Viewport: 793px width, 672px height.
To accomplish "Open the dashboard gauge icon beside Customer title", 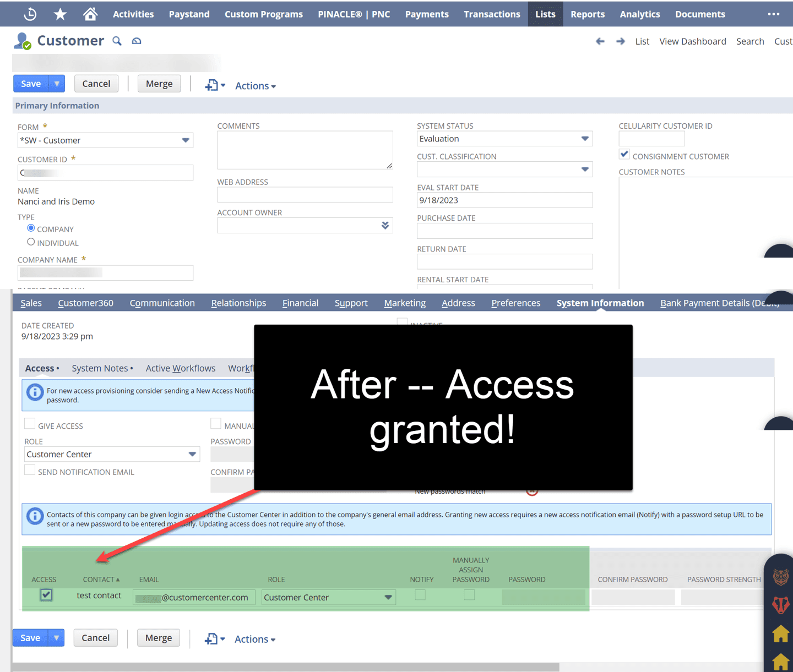I will point(137,41).
